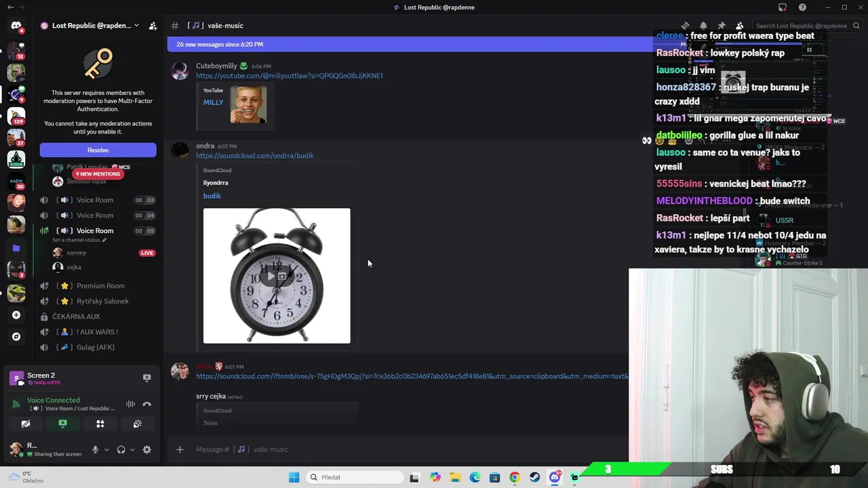Select user cejka in voice room
This screenshot has width=868, height=488.
[74, 267]
